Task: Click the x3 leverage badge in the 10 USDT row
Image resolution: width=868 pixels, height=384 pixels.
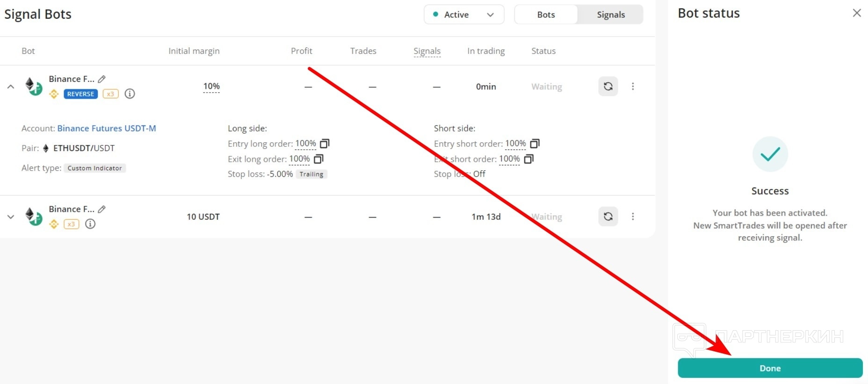Action: pyautogui.click(x=71, y=224)
